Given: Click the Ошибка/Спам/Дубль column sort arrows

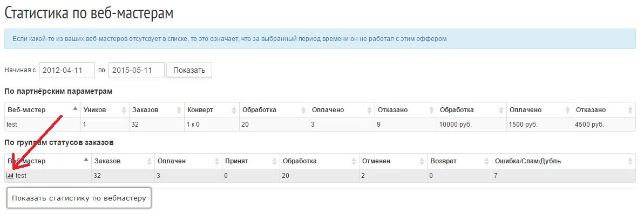Looking at the screenshot, I should (630, 161).
